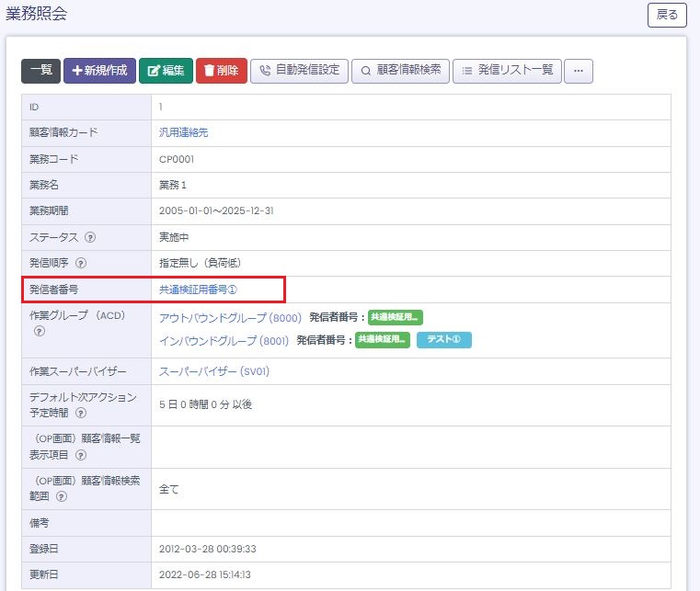Screen dimensions: 700x591
Task: Click the 編集 edit button
Action: click(166, 71)
